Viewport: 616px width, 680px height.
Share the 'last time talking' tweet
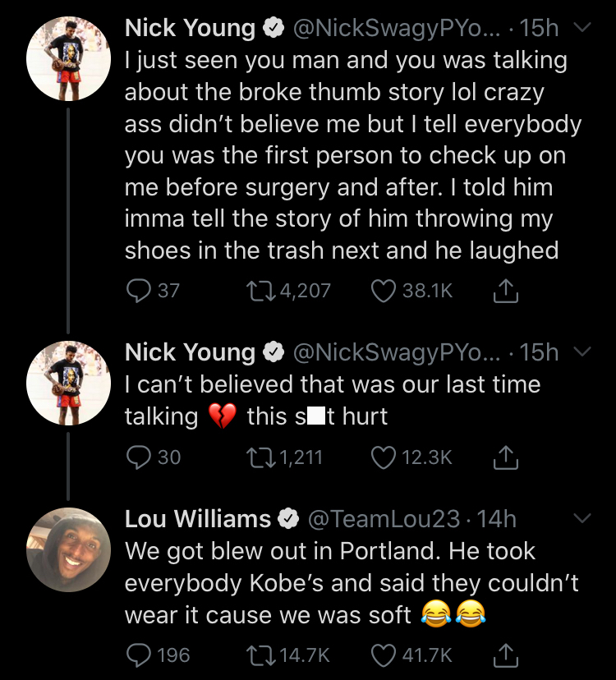[505, 457]
